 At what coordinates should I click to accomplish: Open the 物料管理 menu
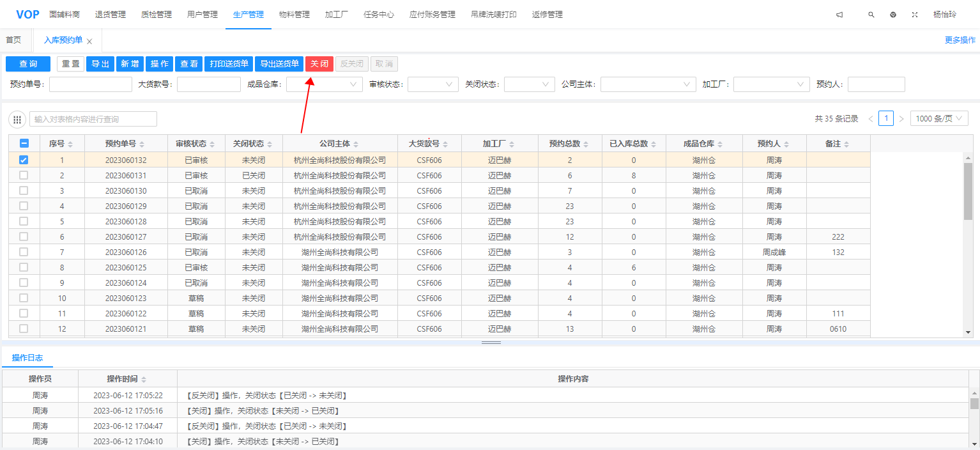[294, 15]
